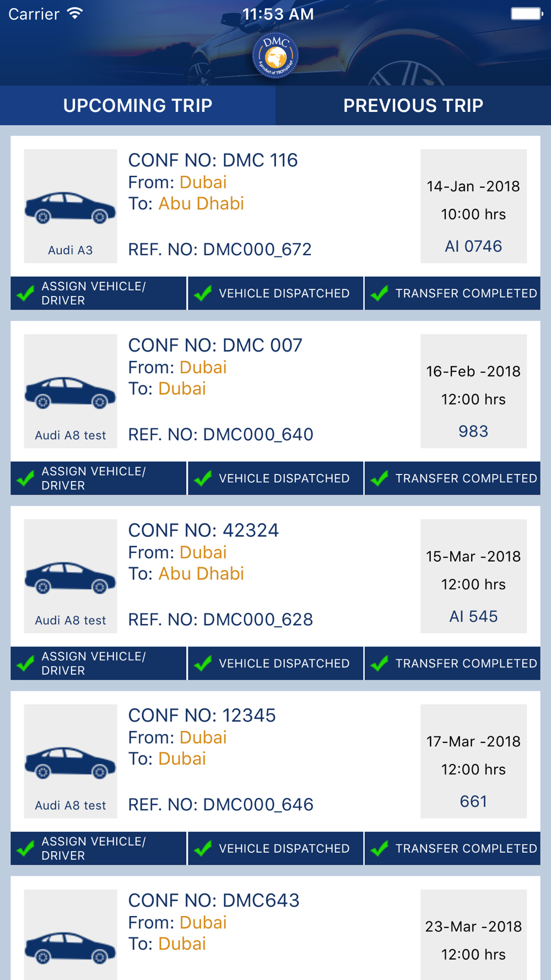Toggle Transfer Completed check for trip 42324

tap(380, 664)
